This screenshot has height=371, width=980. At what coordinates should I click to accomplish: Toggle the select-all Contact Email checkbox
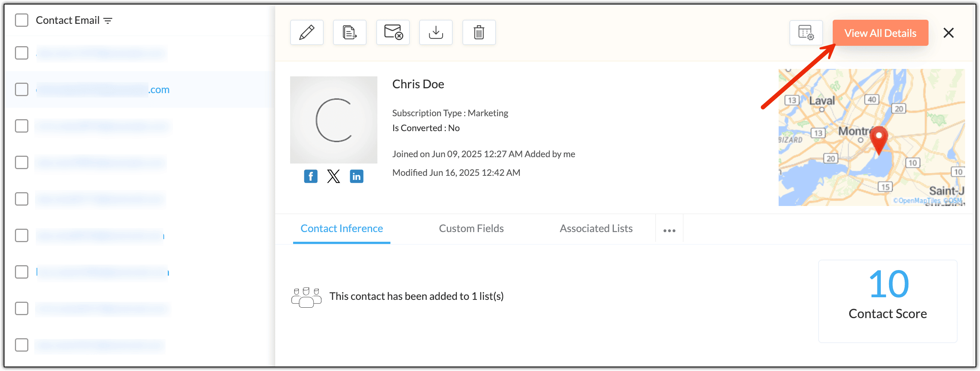click(x=22, y=20)
